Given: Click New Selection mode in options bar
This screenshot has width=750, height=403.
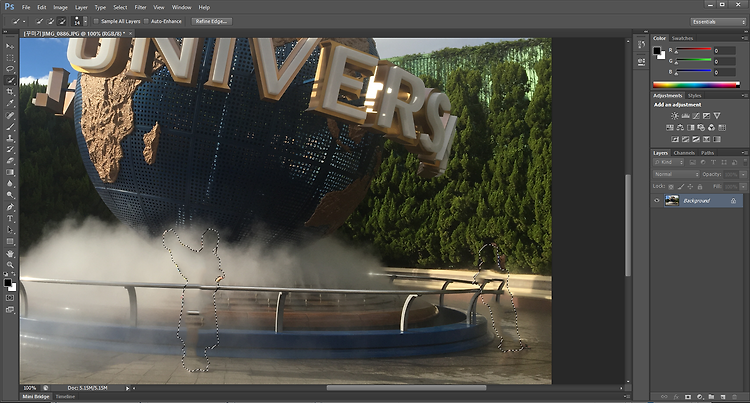Looking at the screenshot, I should coord(40,21).
